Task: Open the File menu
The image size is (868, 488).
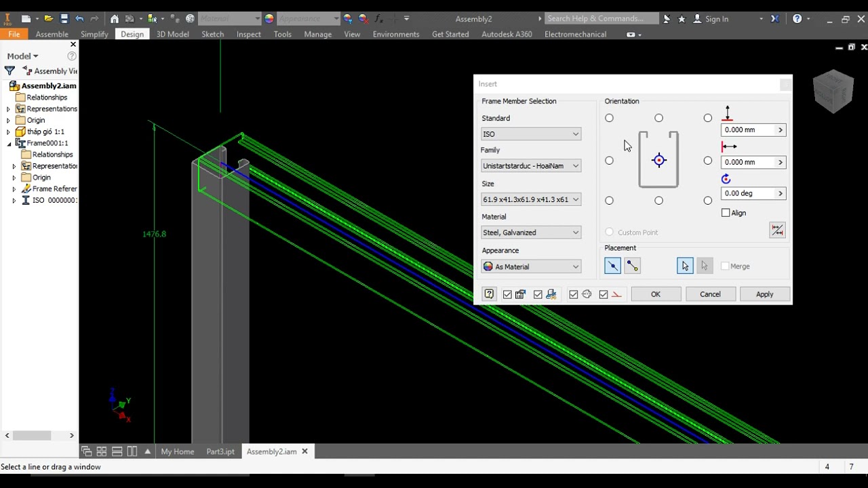Action: coord(14,34)
